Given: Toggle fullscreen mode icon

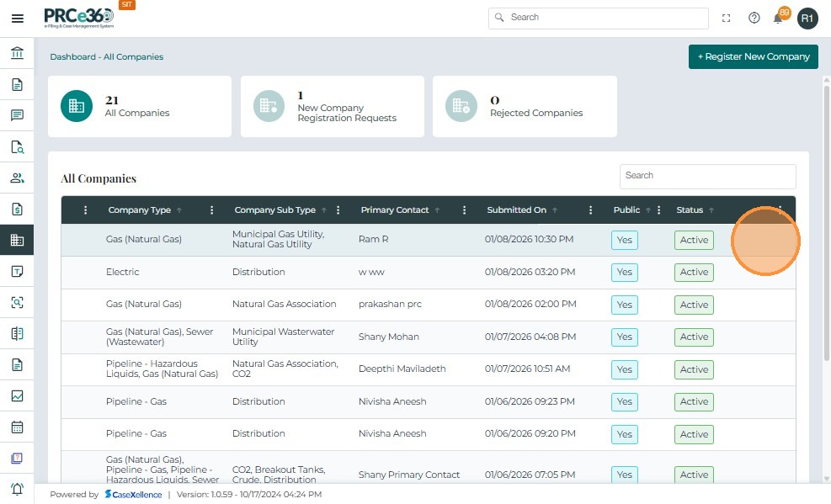Looking at the screenshot, I should [x=727, y=18].
